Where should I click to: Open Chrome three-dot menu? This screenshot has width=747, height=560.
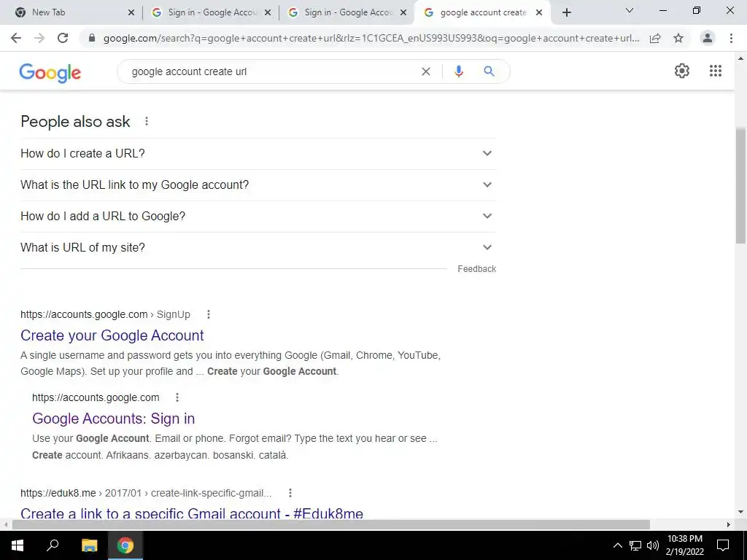[731, 38]
